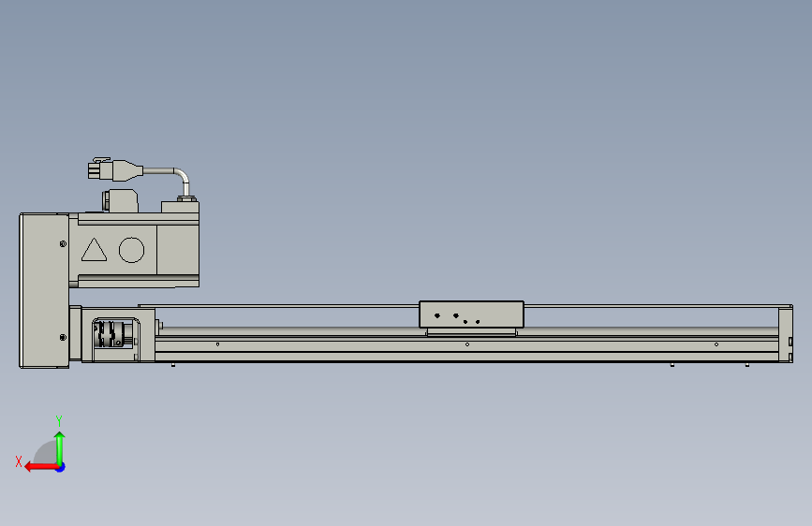812x526 pixels.
Task: Click the green Y axis arrow of the triad
Action: click(x=60, y=448)
